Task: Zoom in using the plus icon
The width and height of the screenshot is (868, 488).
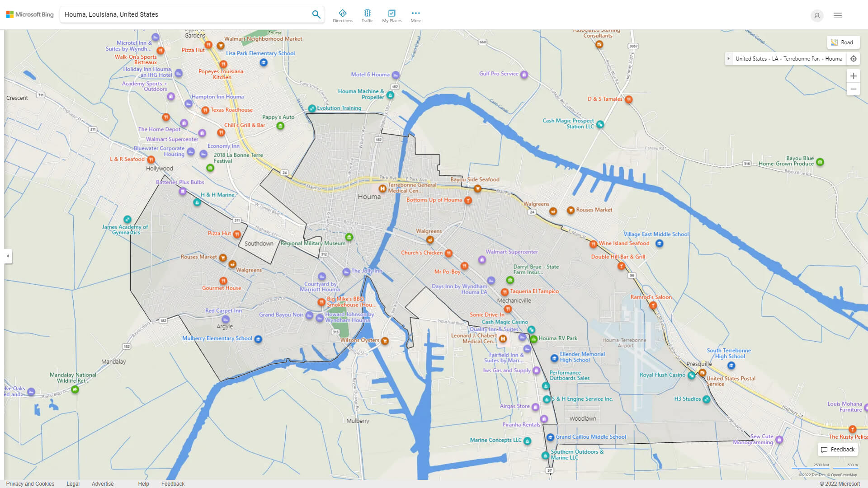Action: [x=854, y=76]
